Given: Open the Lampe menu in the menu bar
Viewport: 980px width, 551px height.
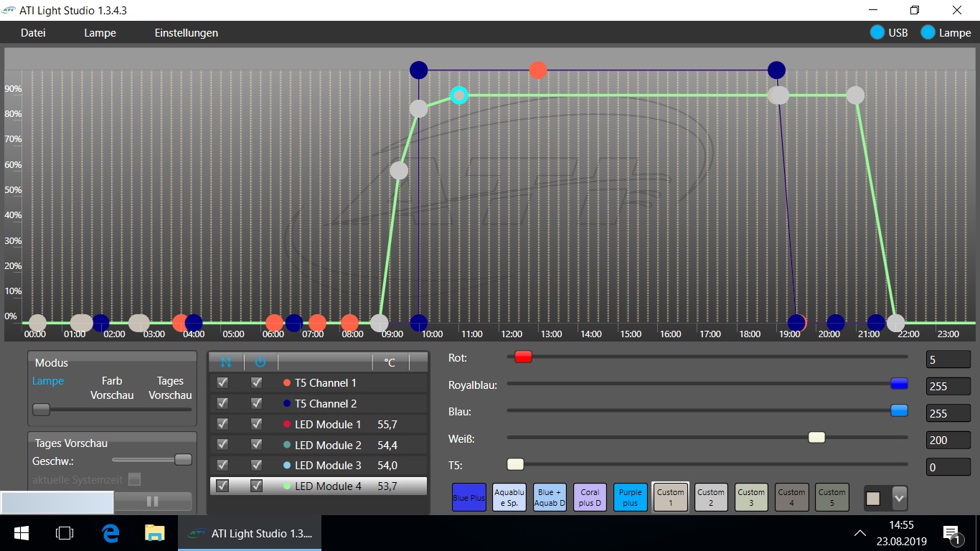Looking at the screenshot, I should click(100, 33).
